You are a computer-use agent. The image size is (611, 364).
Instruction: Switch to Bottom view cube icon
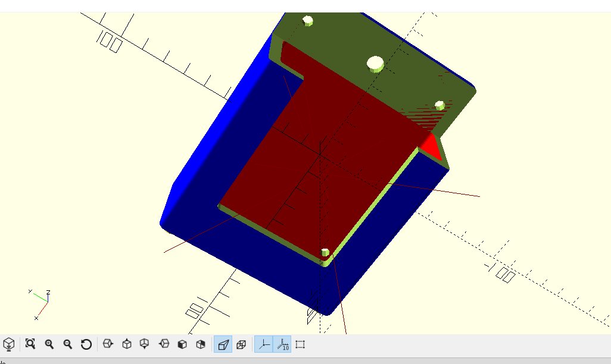145,344
